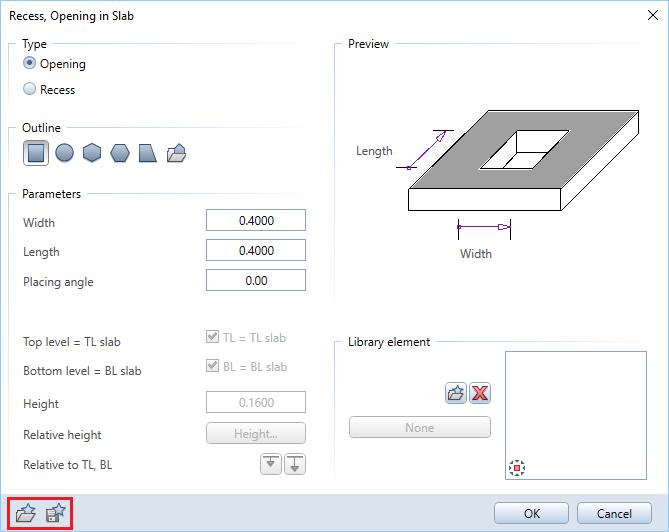Viewport: 669px width, 532px height.
Task: Open outline from library folder icon
Action: 176,153
